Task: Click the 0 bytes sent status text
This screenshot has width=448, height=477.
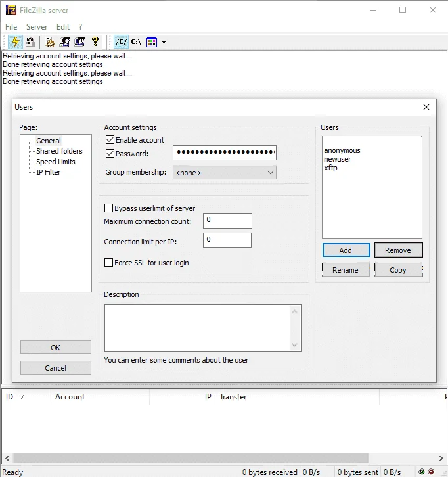Action: click(x=357, y=472)
